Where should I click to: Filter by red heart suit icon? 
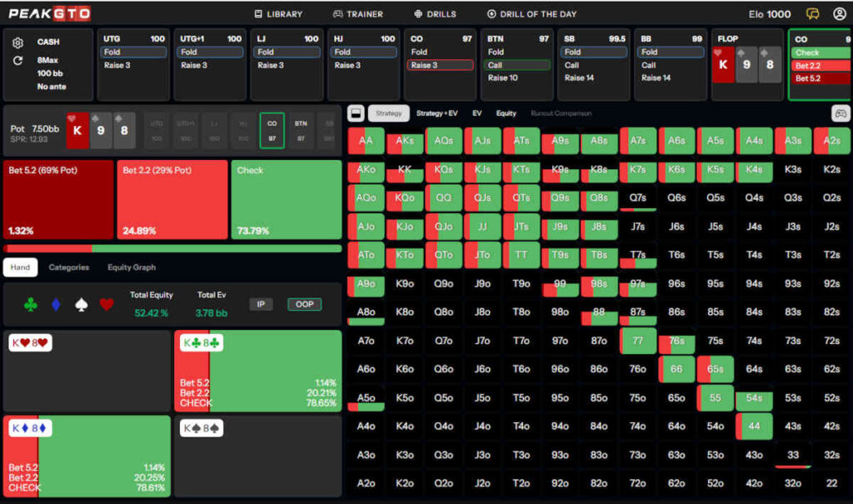click(x=106, y=305)
